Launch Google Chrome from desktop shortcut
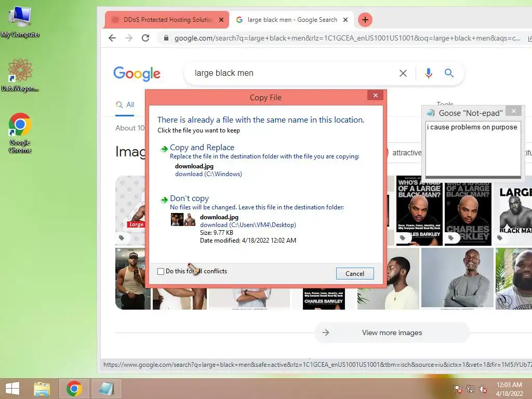 pos(20,132)
